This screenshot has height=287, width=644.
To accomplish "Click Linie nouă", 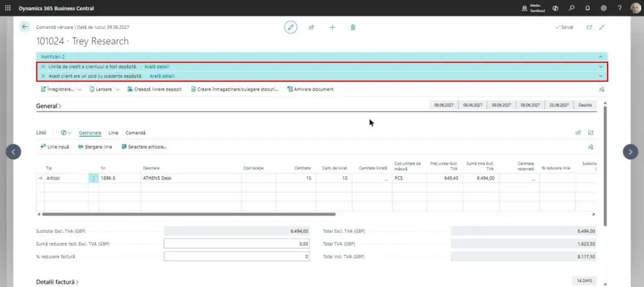I will (55, 147).
